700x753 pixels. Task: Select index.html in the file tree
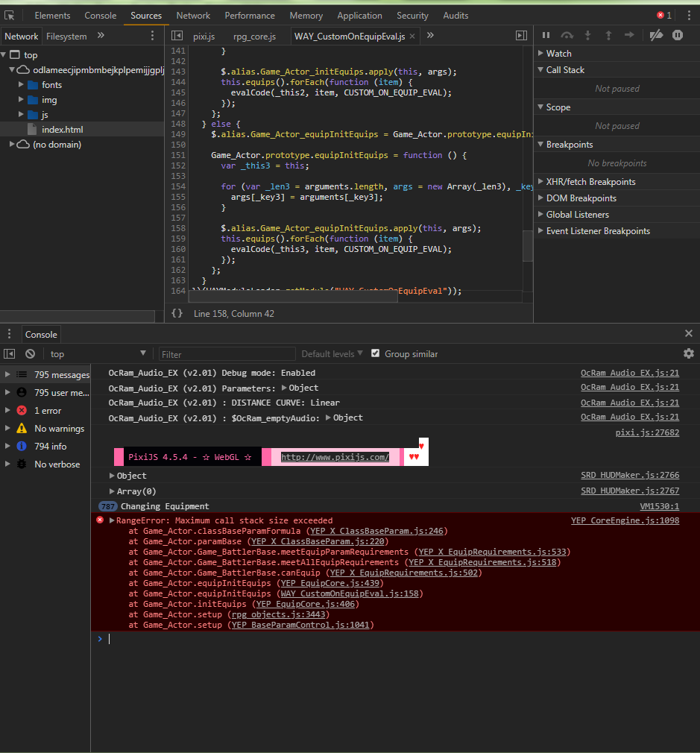[62, 130]
